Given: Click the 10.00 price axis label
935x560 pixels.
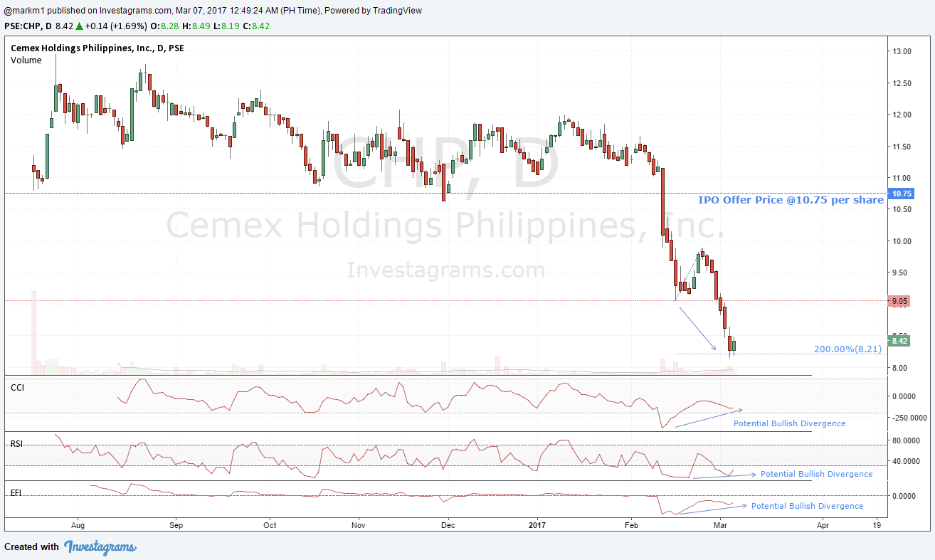Looking at the screenshot, I should (x=903, y=241).
